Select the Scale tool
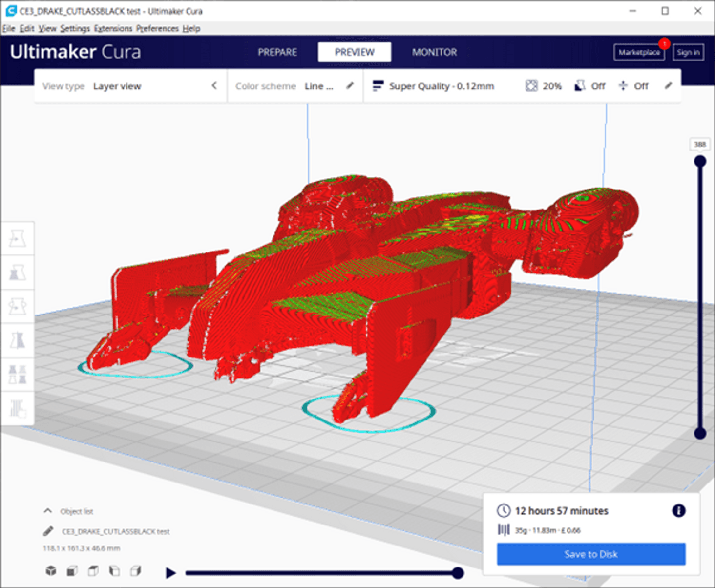 coord(18,272)
